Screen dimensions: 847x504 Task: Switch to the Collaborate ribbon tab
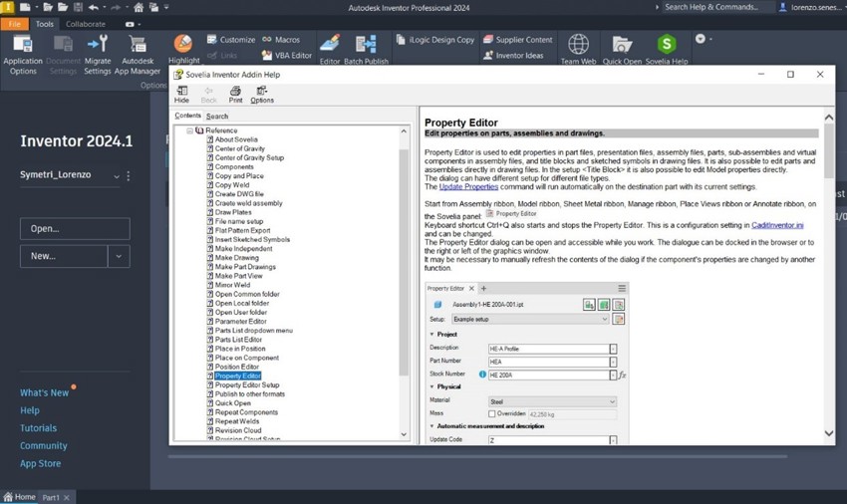(86, 24)
